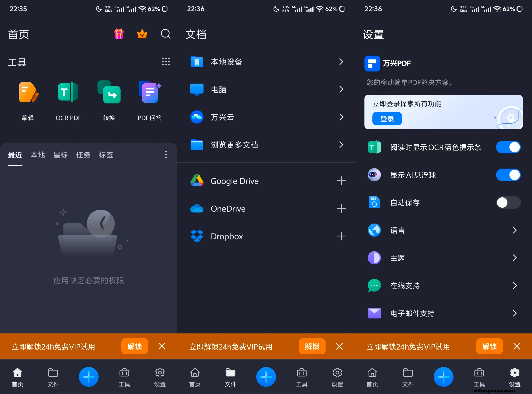532x394 pixels.
Task: Add Google Drive with plus sign
Action: (x=341, y=181)
